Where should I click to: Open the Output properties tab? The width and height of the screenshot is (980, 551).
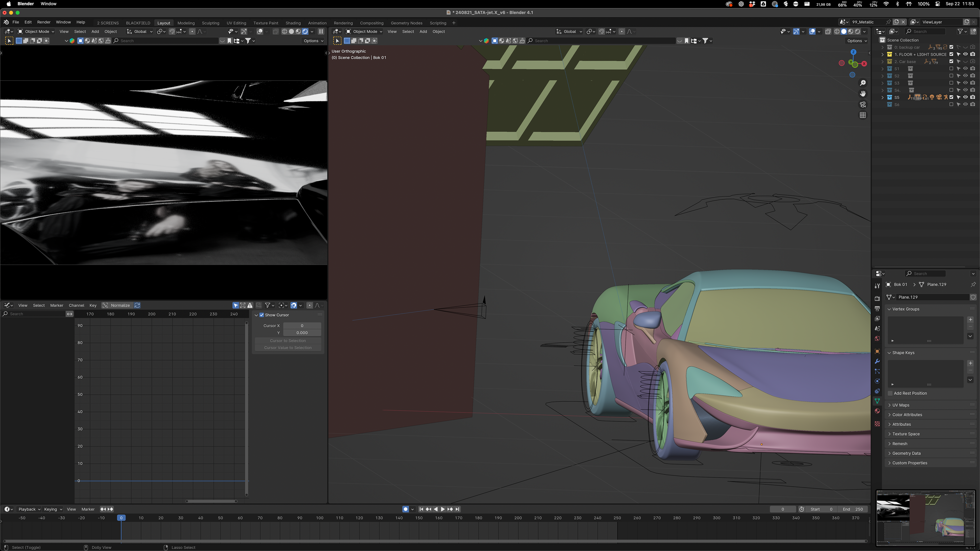pyautogui.click(x=877, y=308)
